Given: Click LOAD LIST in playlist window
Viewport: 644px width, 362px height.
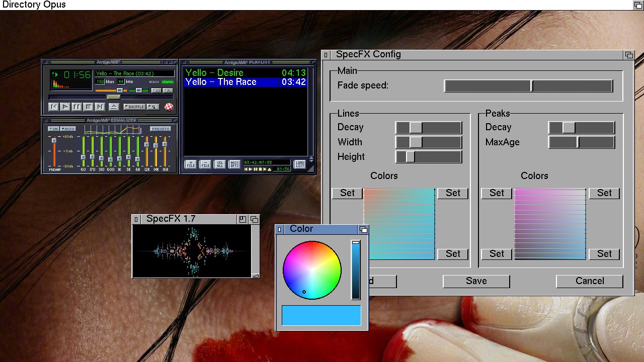Looking at the screenshot, I should (x=300, y=164).
